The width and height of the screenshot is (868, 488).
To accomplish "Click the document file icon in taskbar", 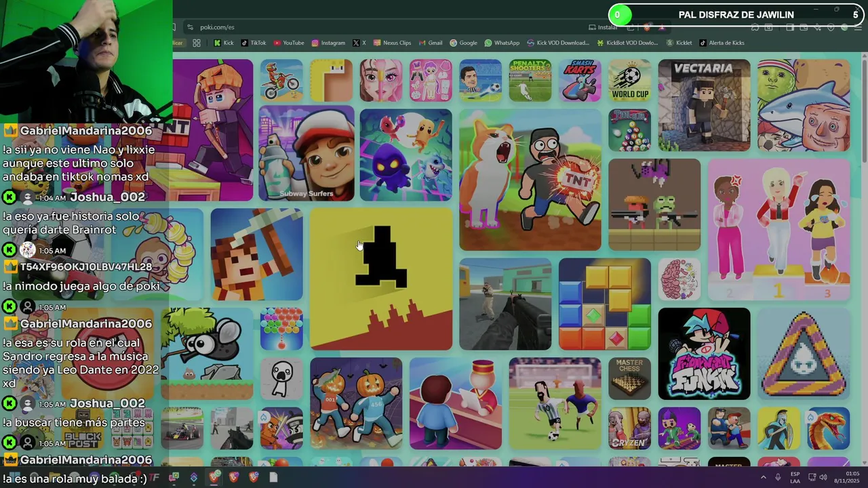I will click(273, 477).
